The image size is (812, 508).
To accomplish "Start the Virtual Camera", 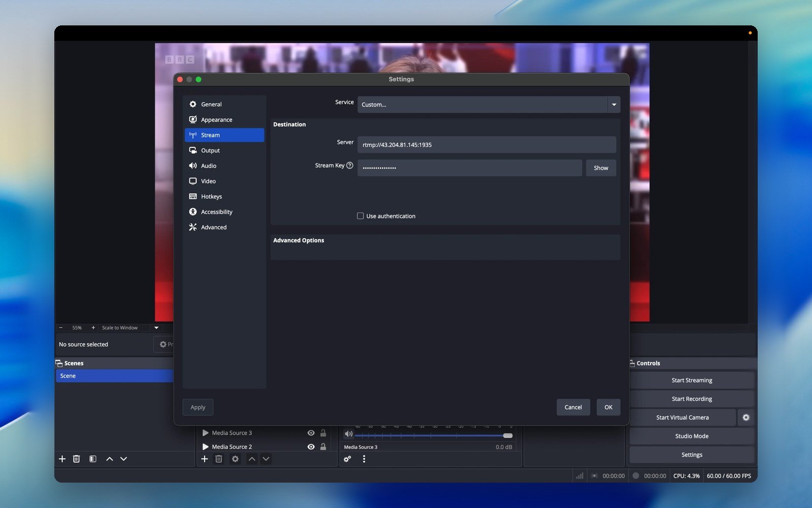I will click(683, 418).
